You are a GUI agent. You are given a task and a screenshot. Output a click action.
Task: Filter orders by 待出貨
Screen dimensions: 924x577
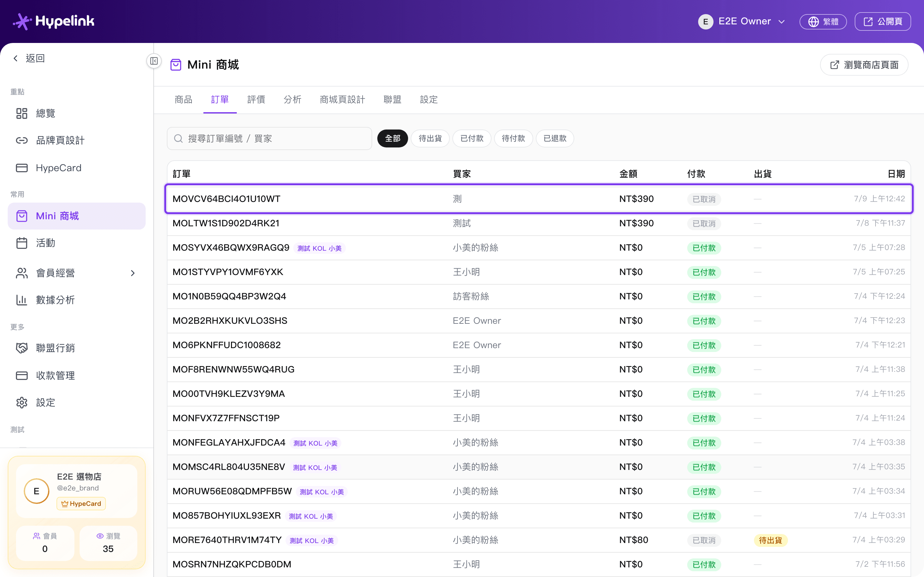430,138
